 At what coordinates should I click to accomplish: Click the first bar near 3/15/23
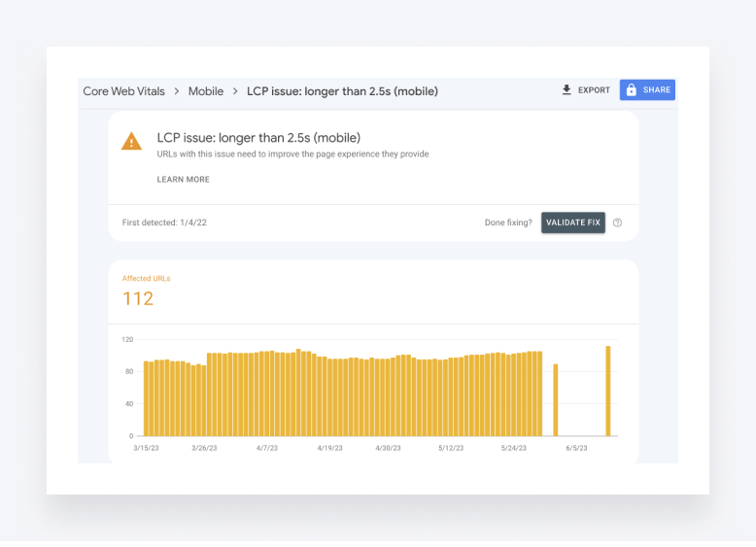pyautogui.click(x=147, y=398)
